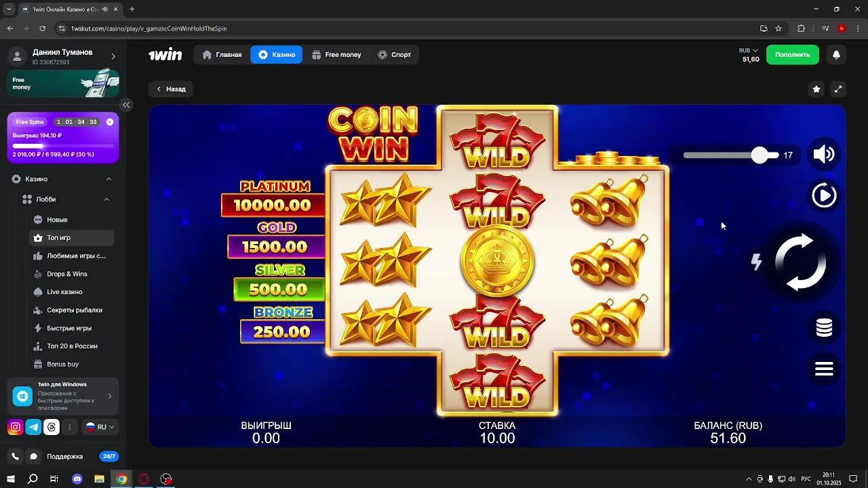This screenshot has height=488, width=868.
Task: Expand the game to fullscreen
Action: [x=838, y=89]
